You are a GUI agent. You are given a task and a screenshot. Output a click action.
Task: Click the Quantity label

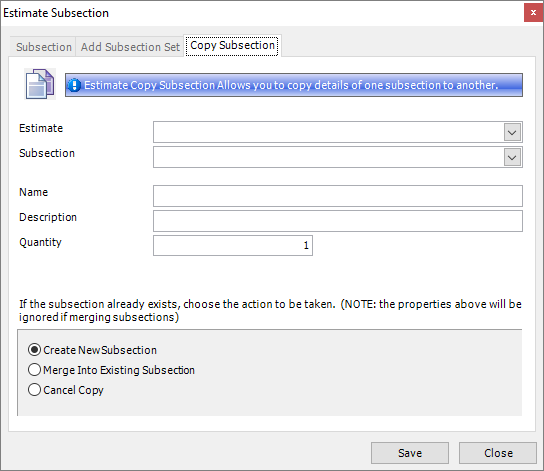[x=40, y=242]
